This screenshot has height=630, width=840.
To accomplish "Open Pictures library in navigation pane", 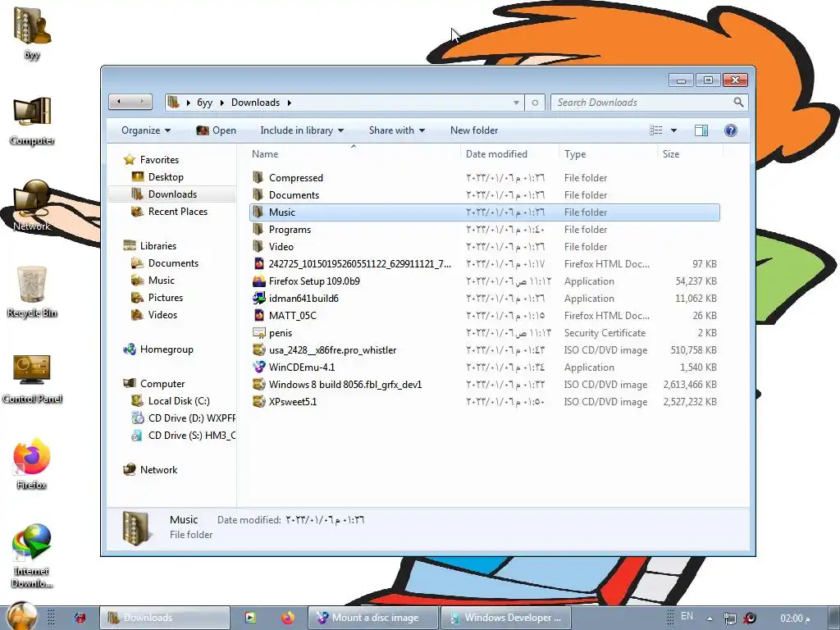I will click(x=165, y=297).
